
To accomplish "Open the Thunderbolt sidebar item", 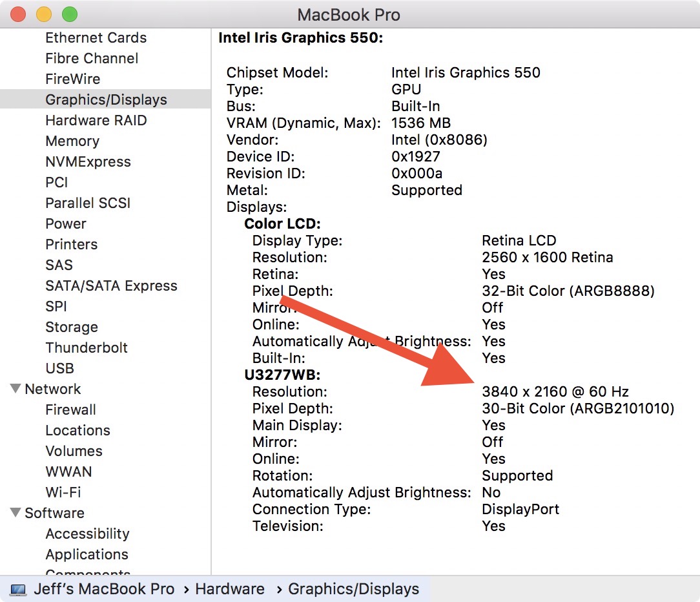I will coord(87,348).
